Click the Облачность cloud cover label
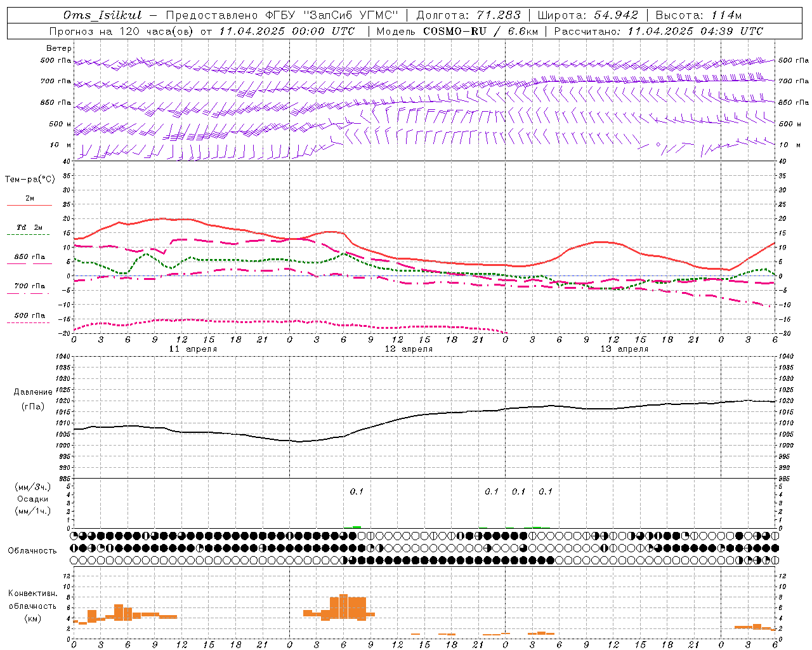This screenshot has height=650, width=812. (x=32, y=551)
